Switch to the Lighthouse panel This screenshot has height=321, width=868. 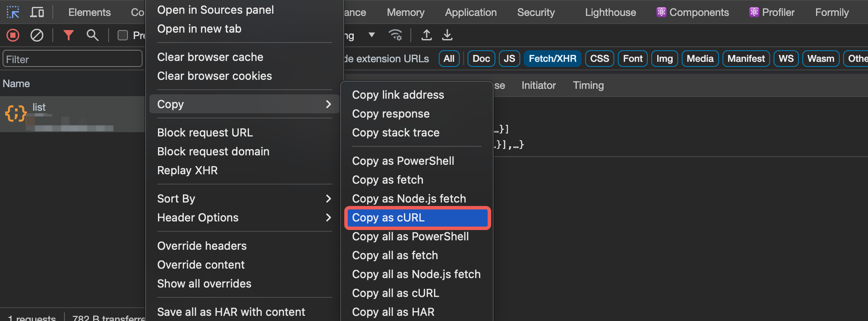tap(610, 12)
